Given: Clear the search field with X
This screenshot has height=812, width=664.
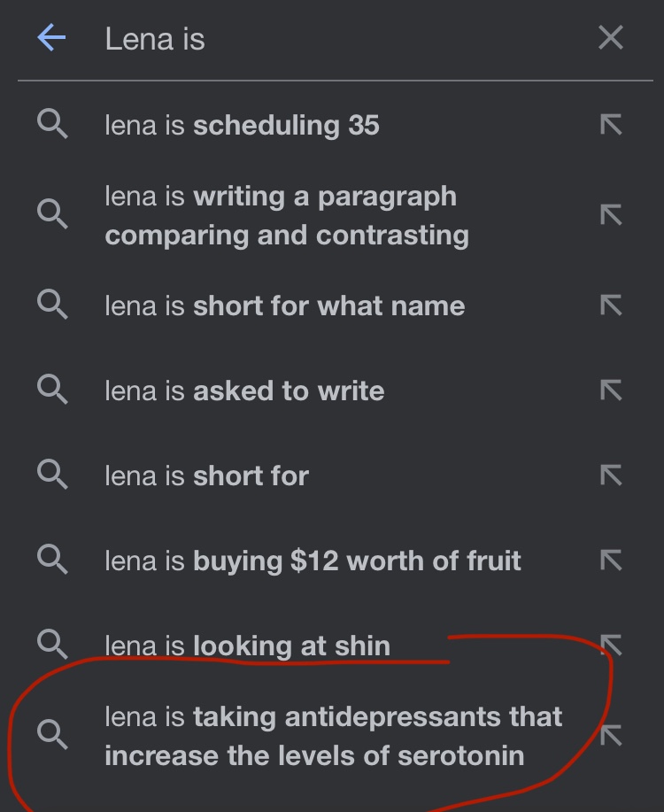Looking at the screenshot, I should (x=611, y=38).
